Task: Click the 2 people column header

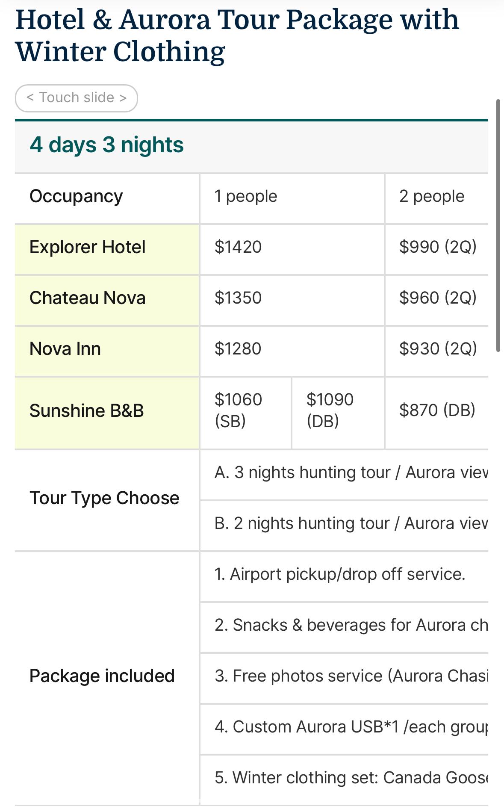Action: pyautogui.click(x=432, y=197)
